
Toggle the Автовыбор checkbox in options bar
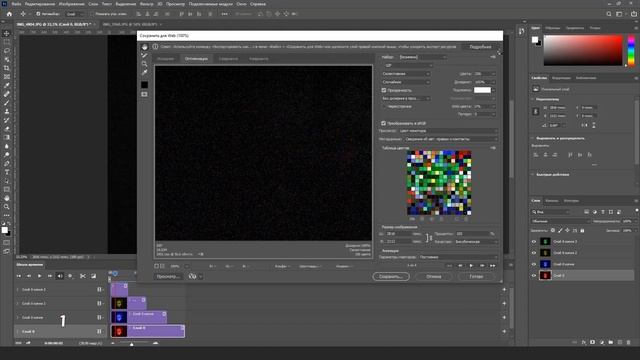[x=38, y=14]
